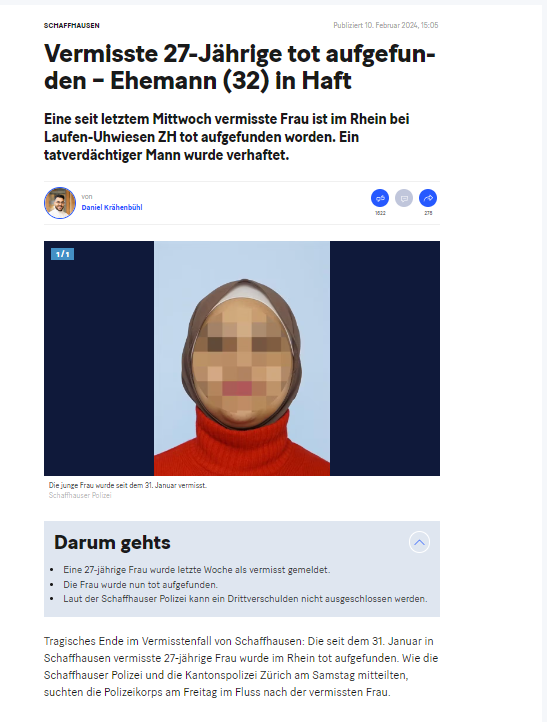Viewport: 547px width, 722px height.
Task: Click the share count 278
Action: [428, 213]
